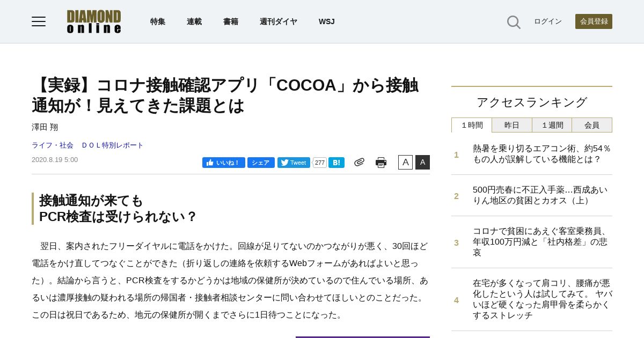This screenshot has width=644, height=338.
Task: Click the Hatena B! bookmark icon
Action: pyautogui.click(x=336, y=163)
